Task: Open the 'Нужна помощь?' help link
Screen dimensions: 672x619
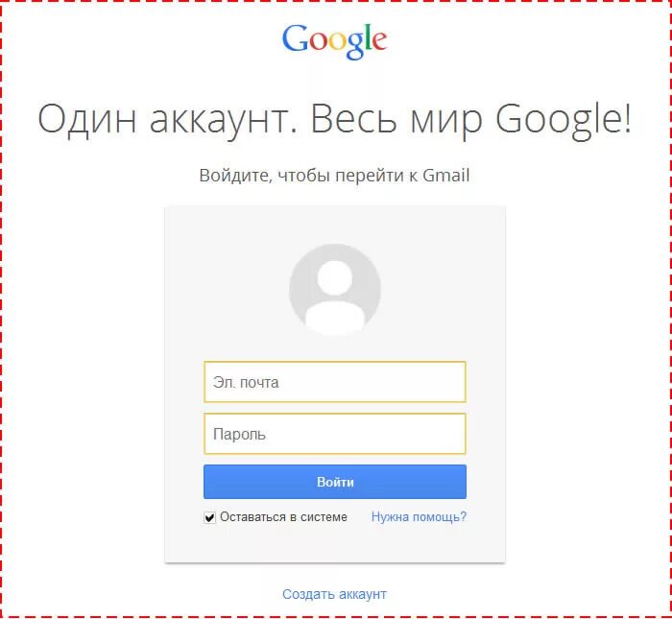Action: pyautogui.click(x=419, y=517)
